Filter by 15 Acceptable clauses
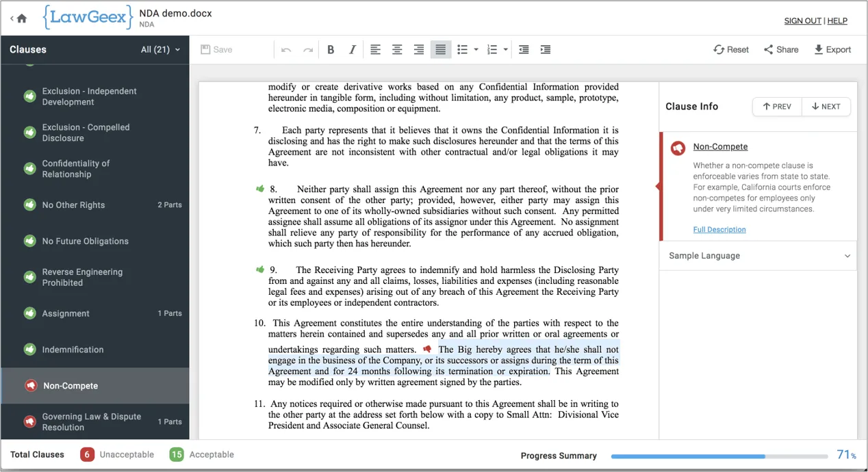 point(202,454)
